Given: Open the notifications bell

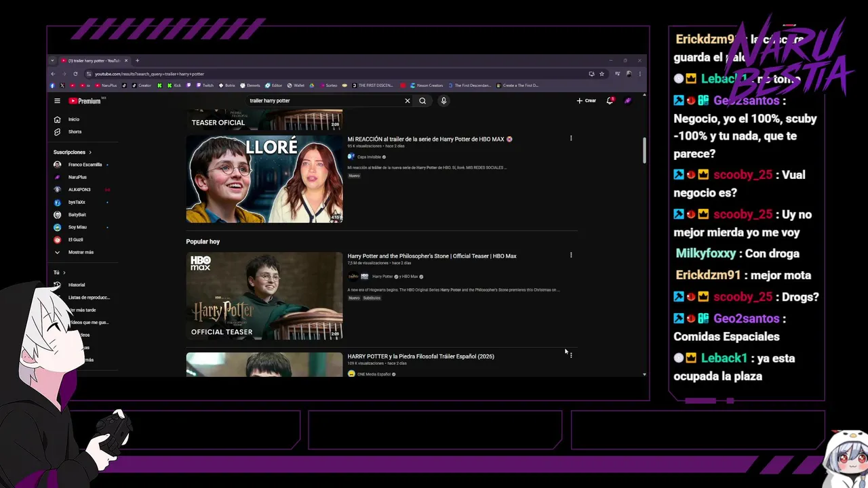Looking at the screenshot, I should 610,101.
